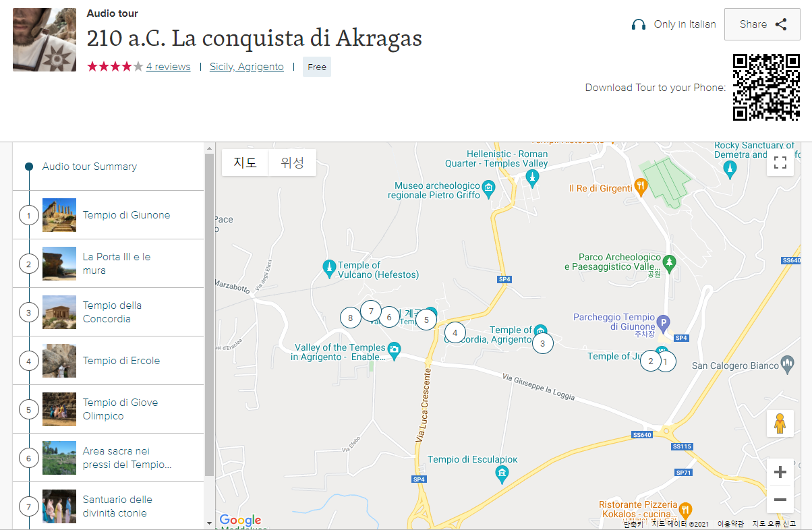Open stop 5 Tempio di Giove Olimpico

pyautogui.click(x=108, y=409)
